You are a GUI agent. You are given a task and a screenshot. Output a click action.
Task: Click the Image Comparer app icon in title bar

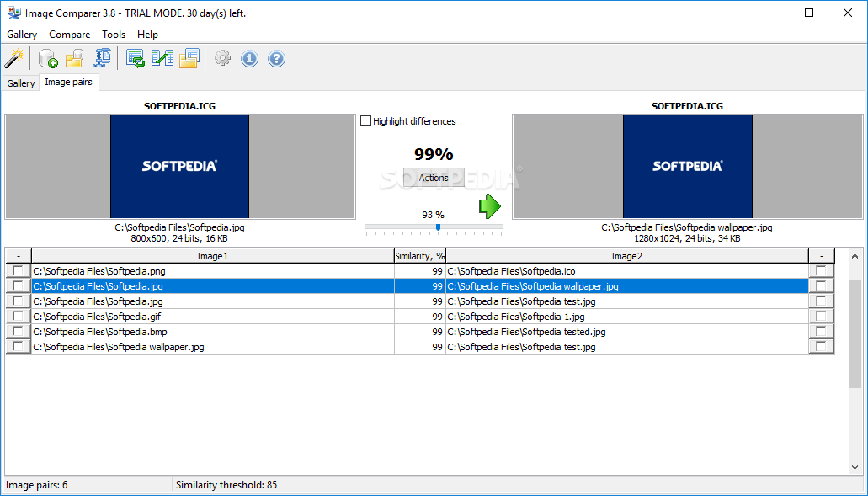click(x=13, y=13)
